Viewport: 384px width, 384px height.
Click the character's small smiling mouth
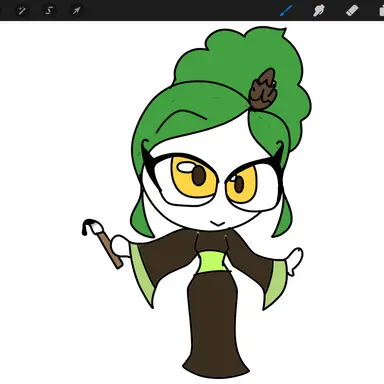[x=218, y=223]
